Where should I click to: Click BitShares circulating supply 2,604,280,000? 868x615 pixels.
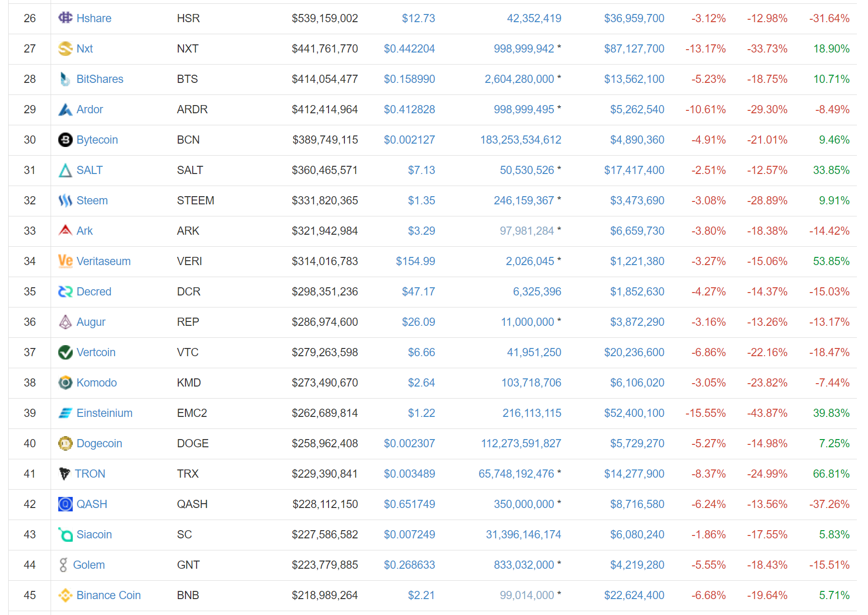point(519,79)
